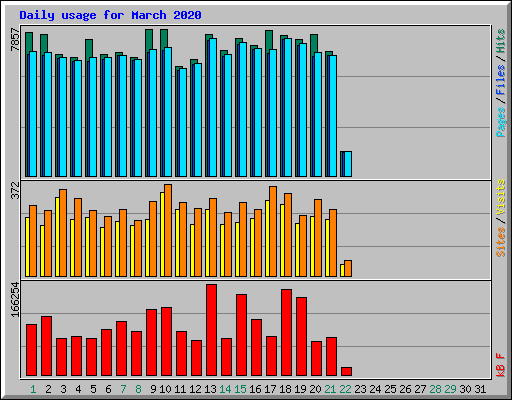Click the red KB bar for day 1
Image resolution: width=512 pixels, height=400 pixels.
[32, 350]
